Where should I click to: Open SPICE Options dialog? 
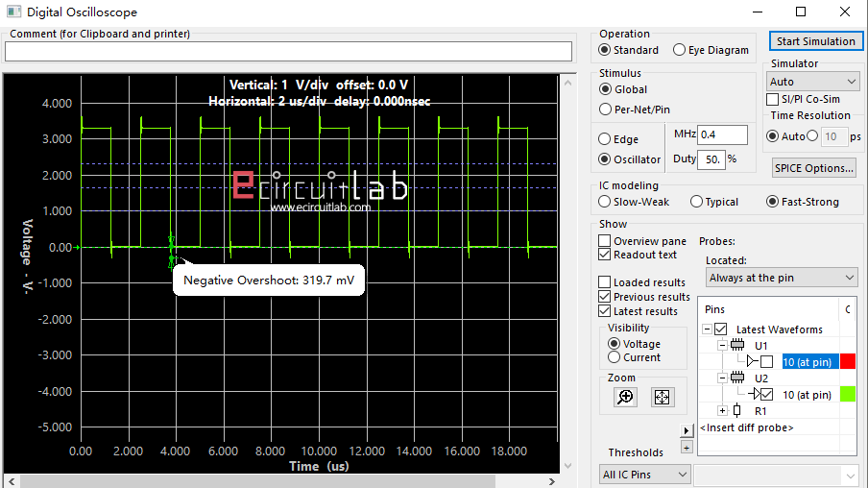[x=814, y=168]
